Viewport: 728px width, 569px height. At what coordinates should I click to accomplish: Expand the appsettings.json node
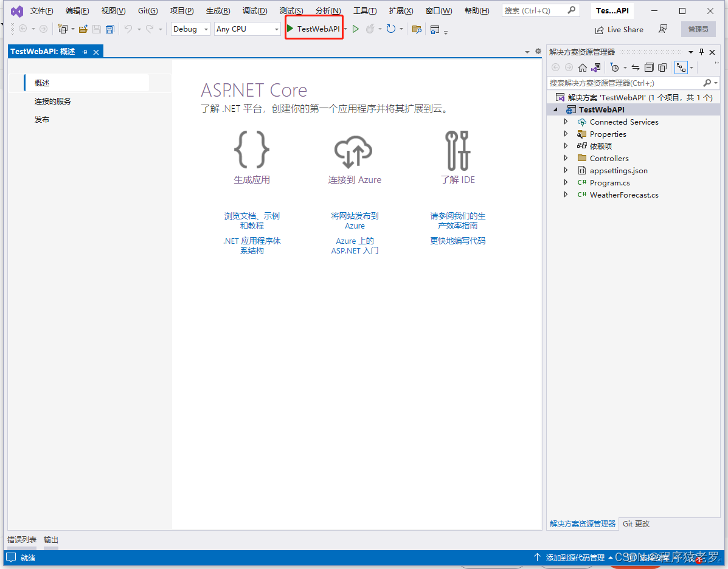pos(566,170)
